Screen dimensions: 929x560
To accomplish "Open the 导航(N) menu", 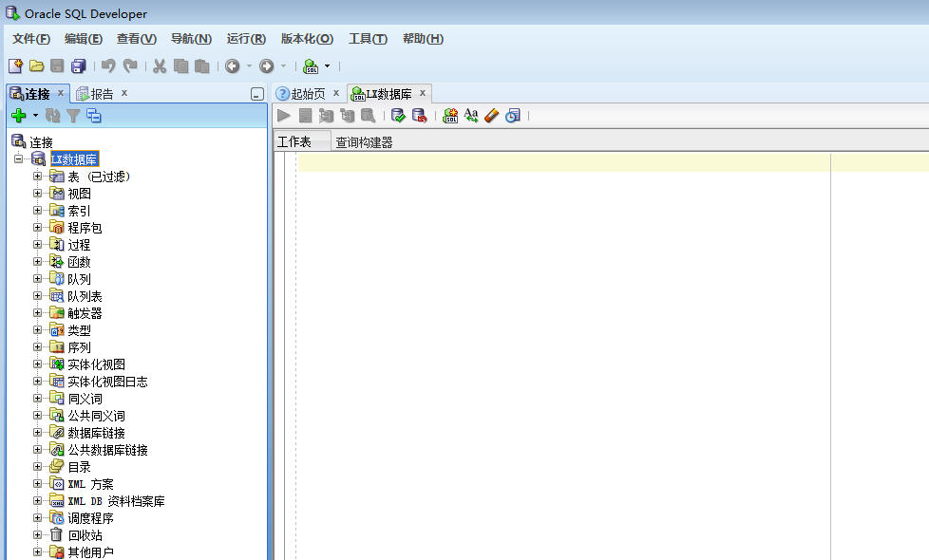I will click(x=191, y=39).
